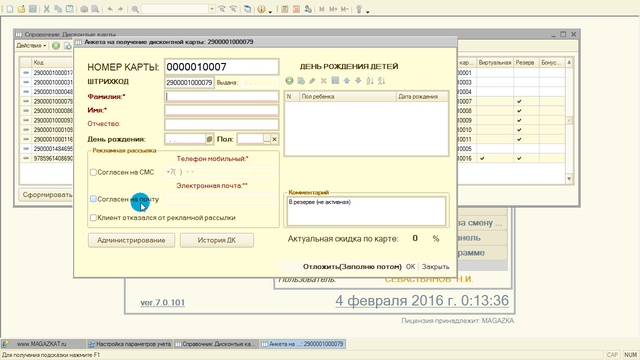Click the Delete row X icon above children table

[x=324, y=81]
